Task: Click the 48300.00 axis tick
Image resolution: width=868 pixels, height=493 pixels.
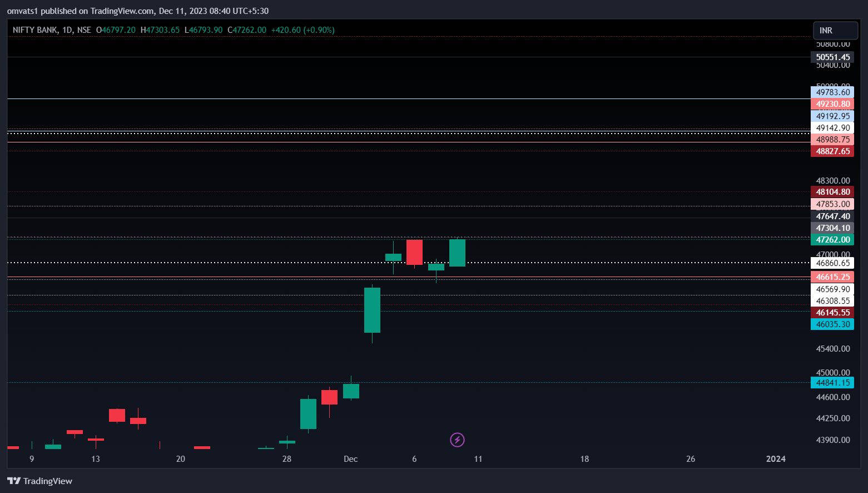Action: pos(832,181)
